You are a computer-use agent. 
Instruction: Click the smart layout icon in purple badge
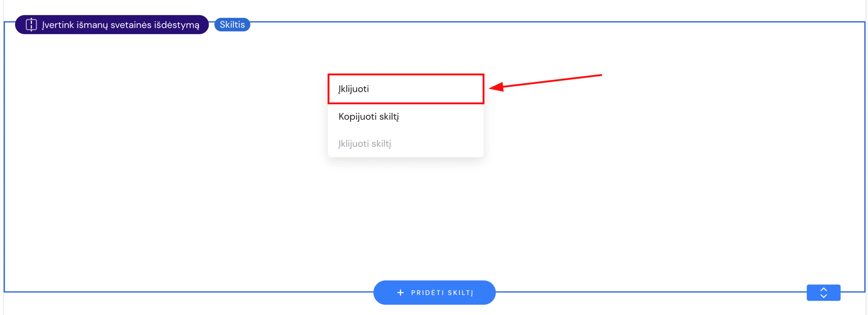(31, 25)
